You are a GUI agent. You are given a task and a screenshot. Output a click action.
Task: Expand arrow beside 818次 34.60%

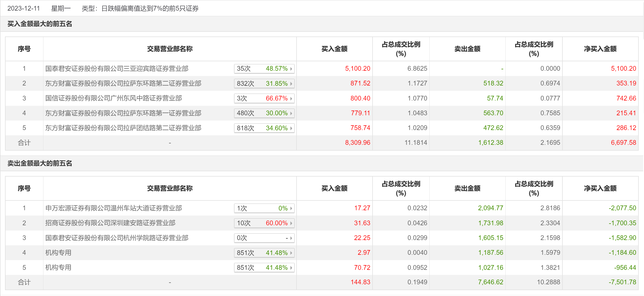coord(291,128)
